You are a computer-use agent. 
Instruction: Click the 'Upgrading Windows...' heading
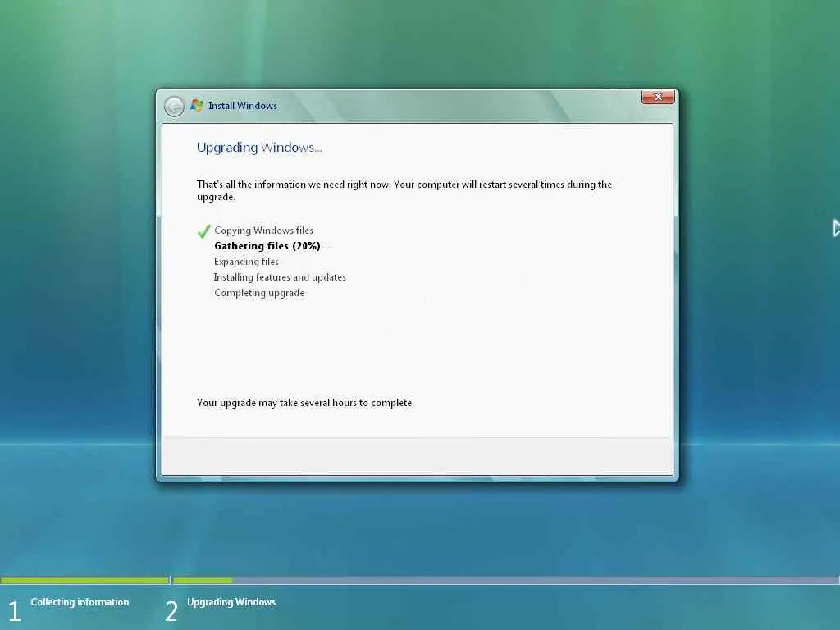259,148
